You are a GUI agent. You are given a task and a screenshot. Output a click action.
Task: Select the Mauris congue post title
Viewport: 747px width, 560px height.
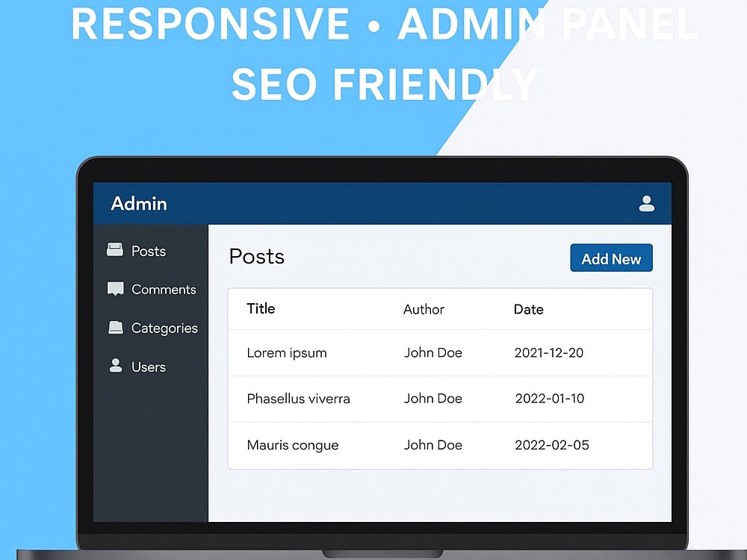293,445
